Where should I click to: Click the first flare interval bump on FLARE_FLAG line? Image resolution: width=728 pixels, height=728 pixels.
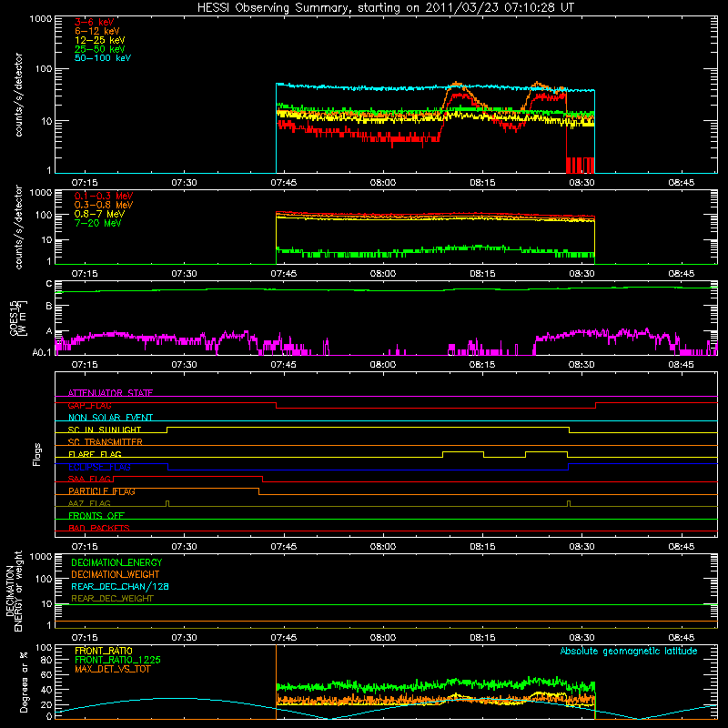463,454
